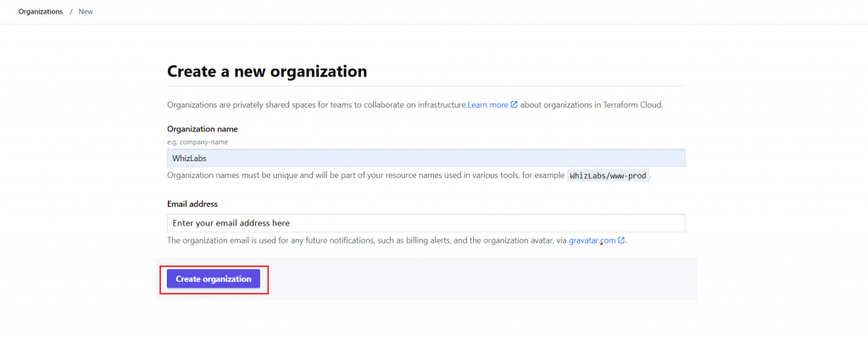The image size is (868, 341).
Task: Open the gravatar.com link
Action: (592, 241)
